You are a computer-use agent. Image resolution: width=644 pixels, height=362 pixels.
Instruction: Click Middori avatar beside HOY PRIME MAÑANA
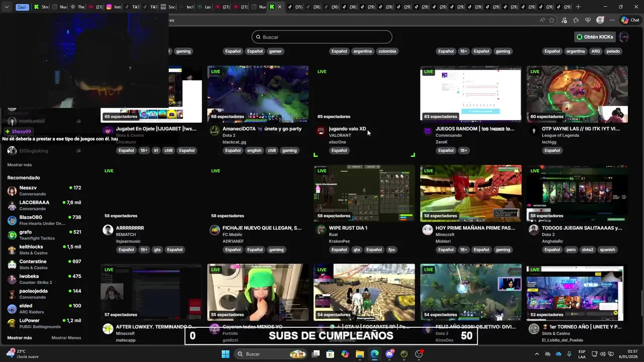coord(428,230)
